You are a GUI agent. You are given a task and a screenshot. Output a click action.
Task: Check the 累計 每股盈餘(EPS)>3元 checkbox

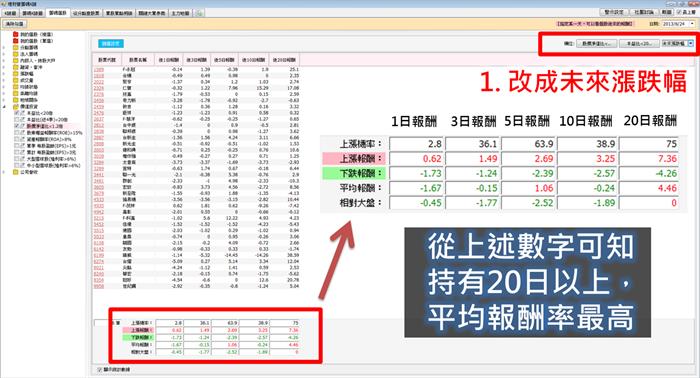tap(17, 152)
